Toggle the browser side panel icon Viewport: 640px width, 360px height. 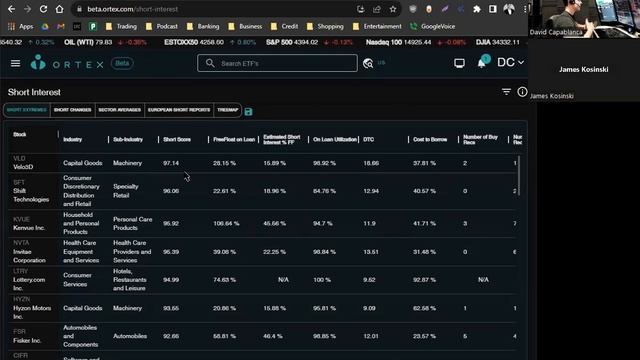(x=493, y=9)
